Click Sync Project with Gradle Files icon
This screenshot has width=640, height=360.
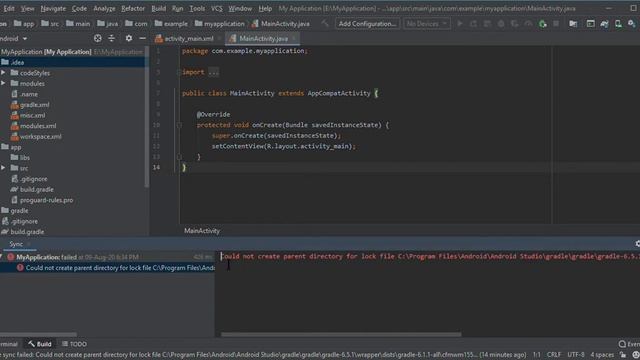point(604,24)
